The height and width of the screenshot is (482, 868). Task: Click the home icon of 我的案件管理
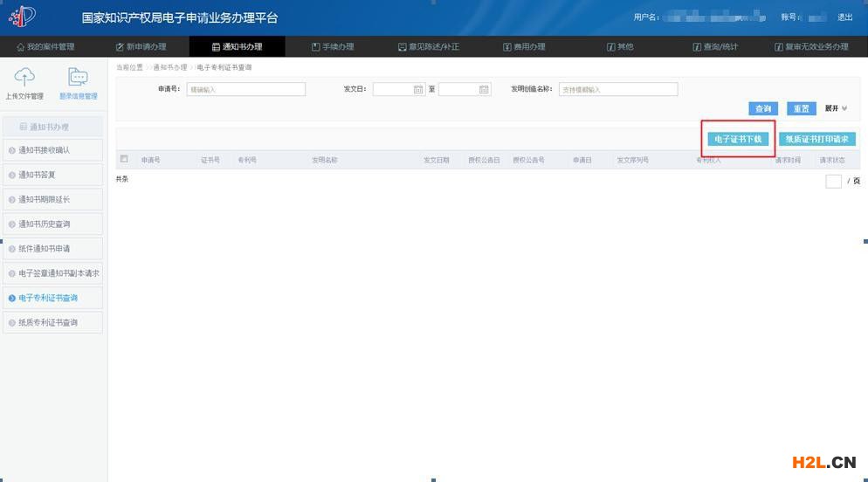click(20, 47)
